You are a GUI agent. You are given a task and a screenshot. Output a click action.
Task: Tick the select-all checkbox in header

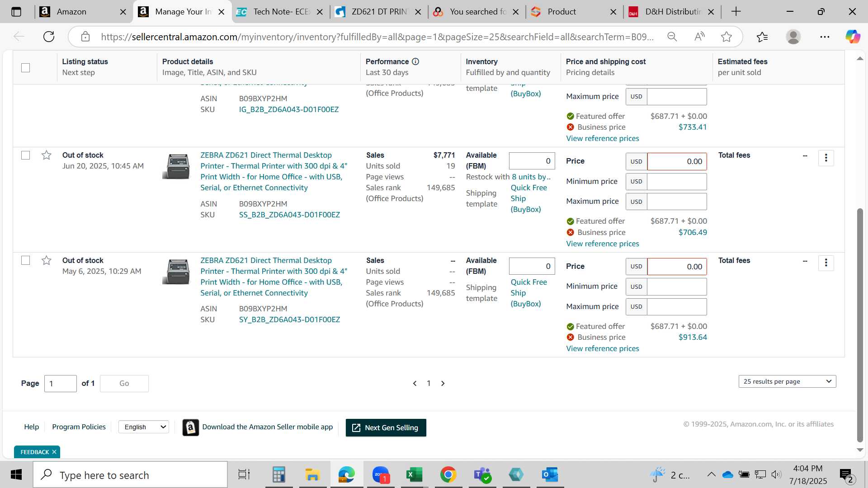[26, 68]
